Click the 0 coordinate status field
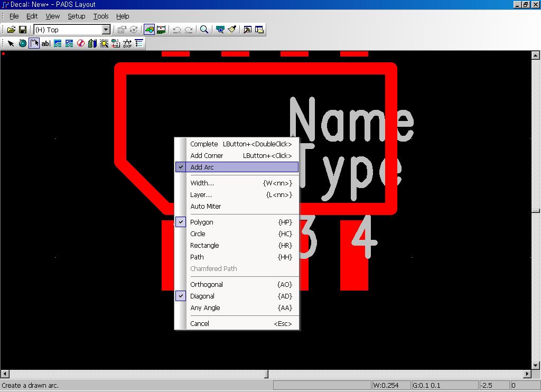The width and height of the screenshot is (541, 392). pyautogui.click(x=525, y=386)
